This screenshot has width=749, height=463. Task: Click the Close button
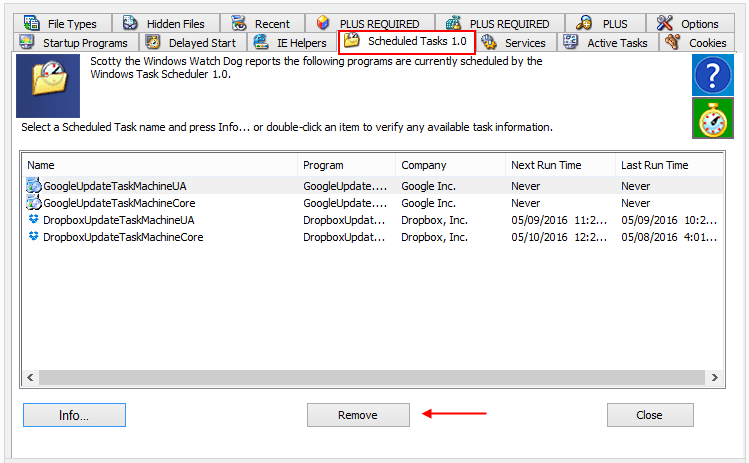tap(650, 415)
